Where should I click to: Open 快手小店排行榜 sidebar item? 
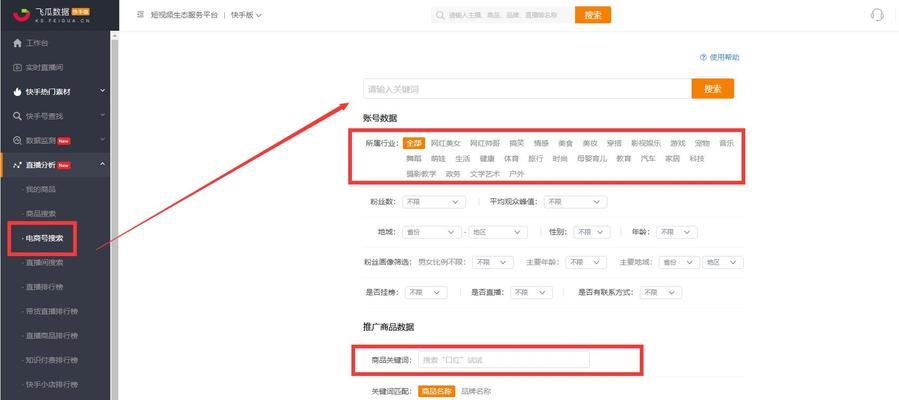pyautogui.click(x=50, y=385)
